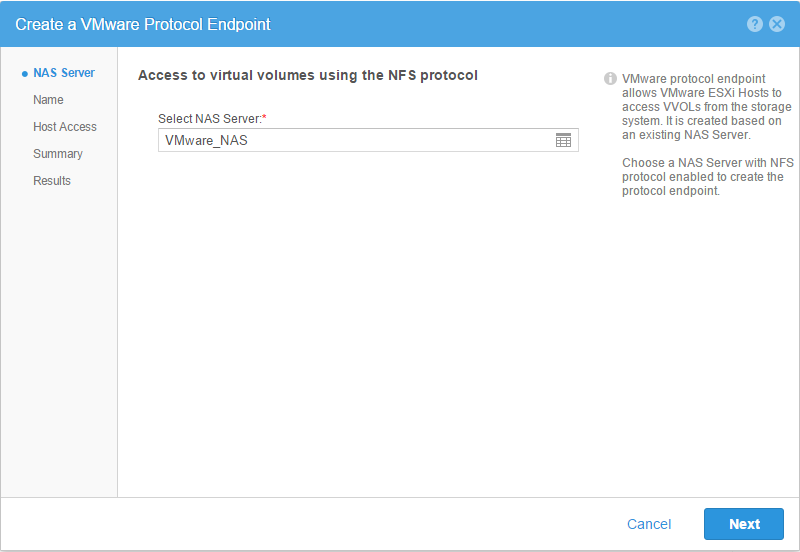Close the Create VMware Protocol Endpoint dialog

pyautogui.click(x=777, y=24)
